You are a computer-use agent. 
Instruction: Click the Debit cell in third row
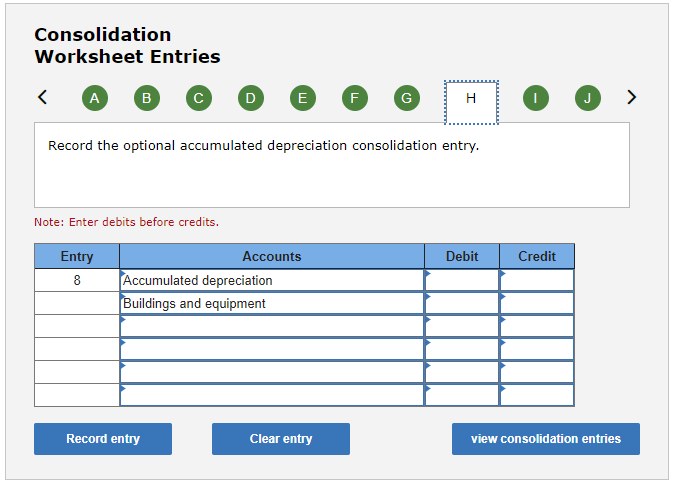[x=462, y=326]
